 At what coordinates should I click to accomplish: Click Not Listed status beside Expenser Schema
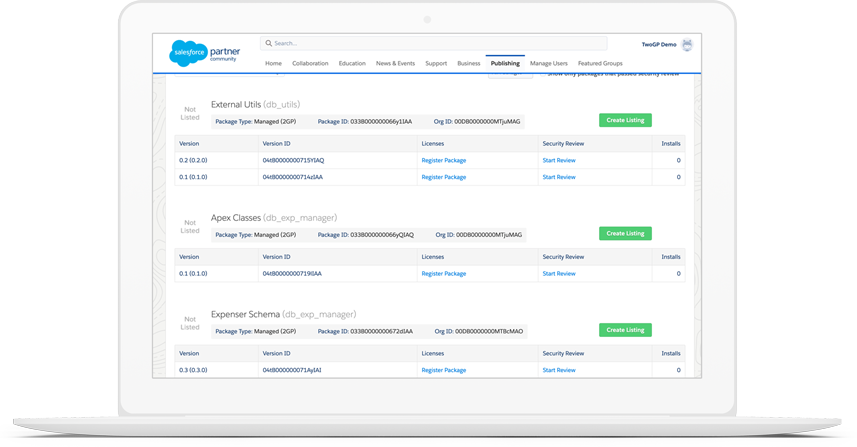coord(190,324)
